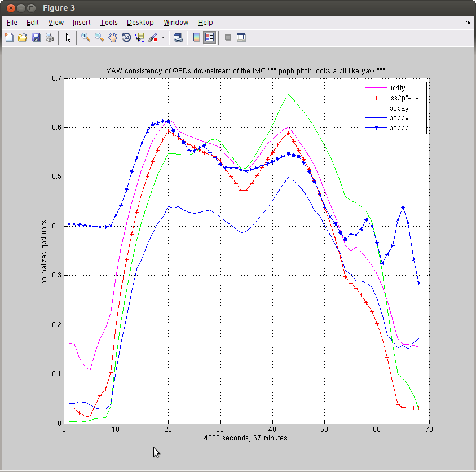Image resolution: width=476 pixels, height=472 pixels.
Task: Open the File menu
Action: 12,23
